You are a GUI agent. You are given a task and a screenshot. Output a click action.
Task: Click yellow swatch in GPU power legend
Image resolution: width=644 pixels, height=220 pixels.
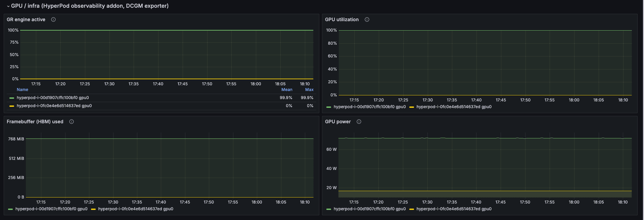point(412,209)
